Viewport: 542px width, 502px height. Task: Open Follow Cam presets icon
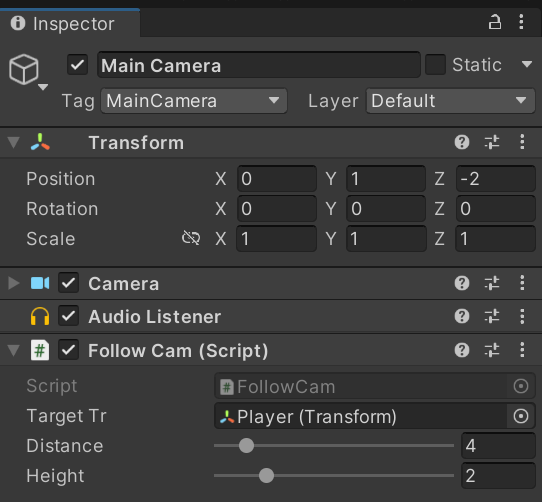[x=492, y=350]
